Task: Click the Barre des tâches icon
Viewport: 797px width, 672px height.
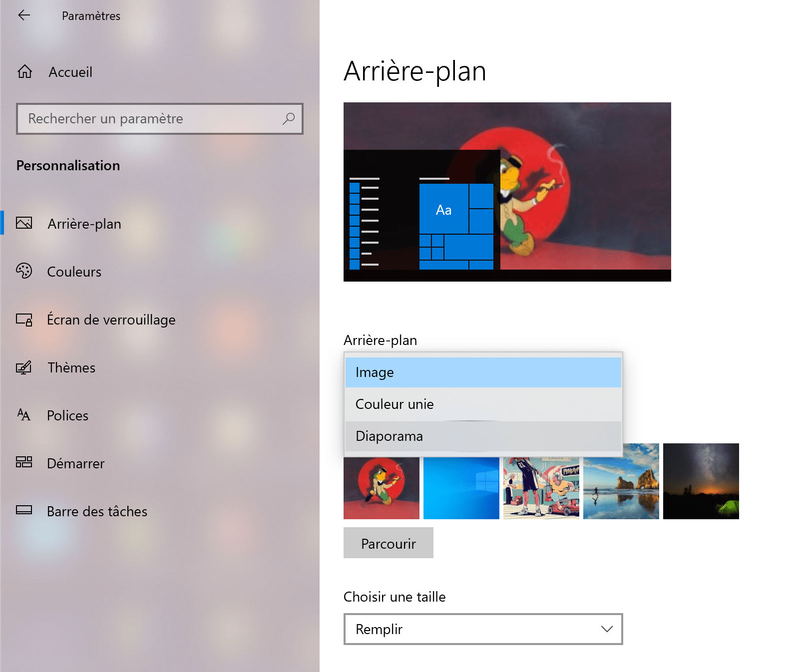Action: (24, 510)
